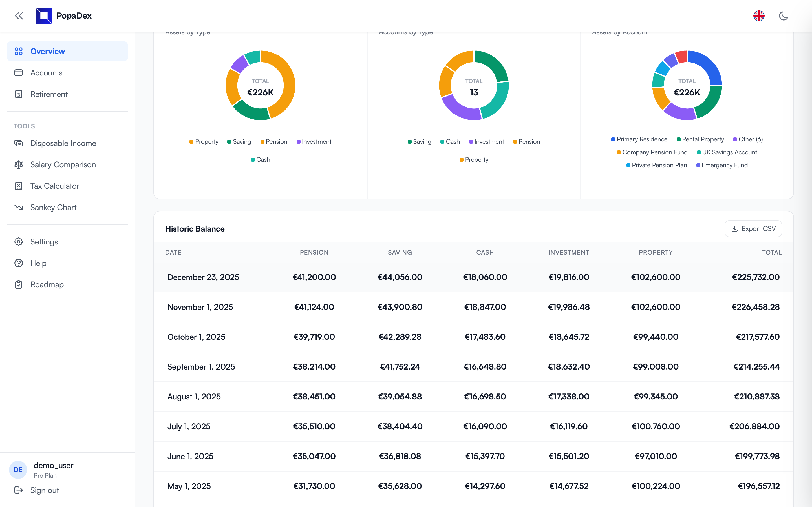Click the Export CSV button
The height and width of the screenshot is (507, 812).
point(753,228)
